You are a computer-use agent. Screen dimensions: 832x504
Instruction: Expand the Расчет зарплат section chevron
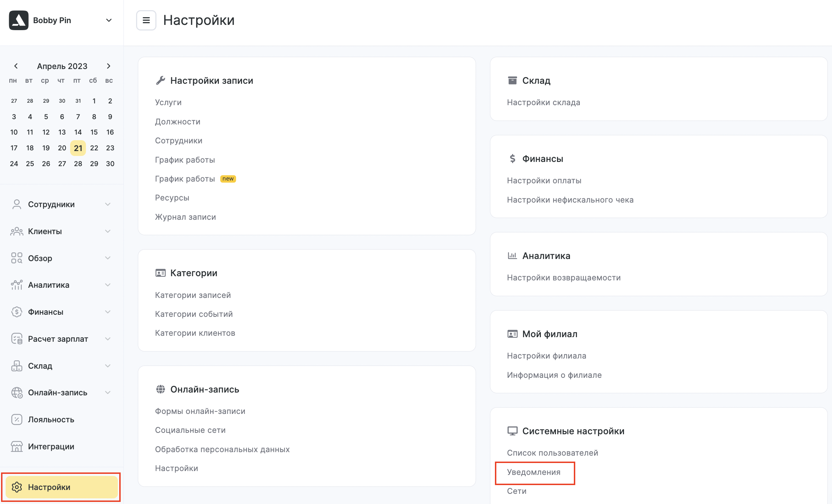[x=108, y=339]
